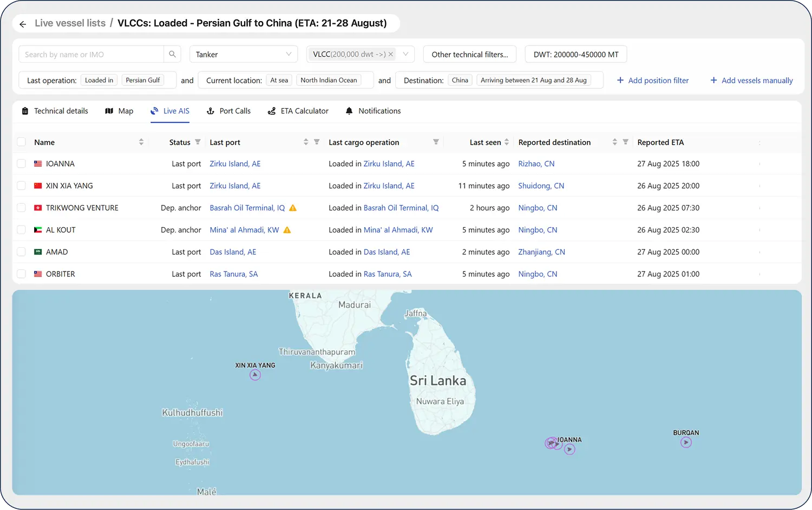This screenshot has height=510, width=812.
Task: Sort by Reported destination column arrows
Action: [x=615, y=142]
